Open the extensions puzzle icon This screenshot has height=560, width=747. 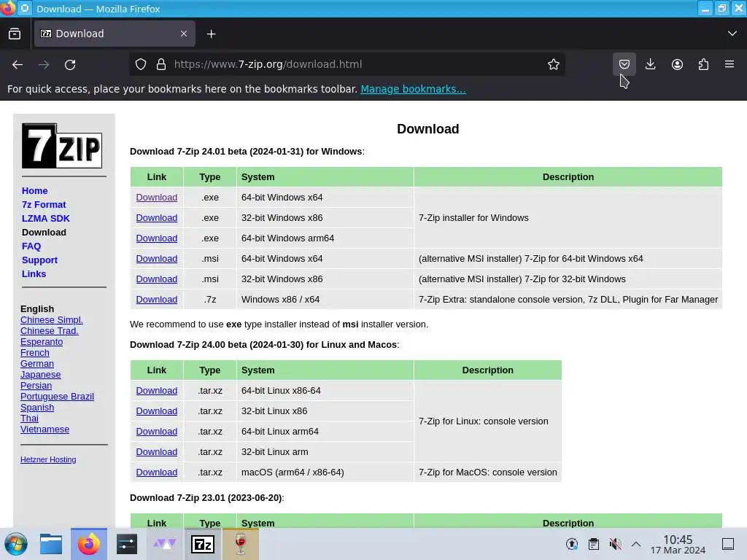[703, 64]
